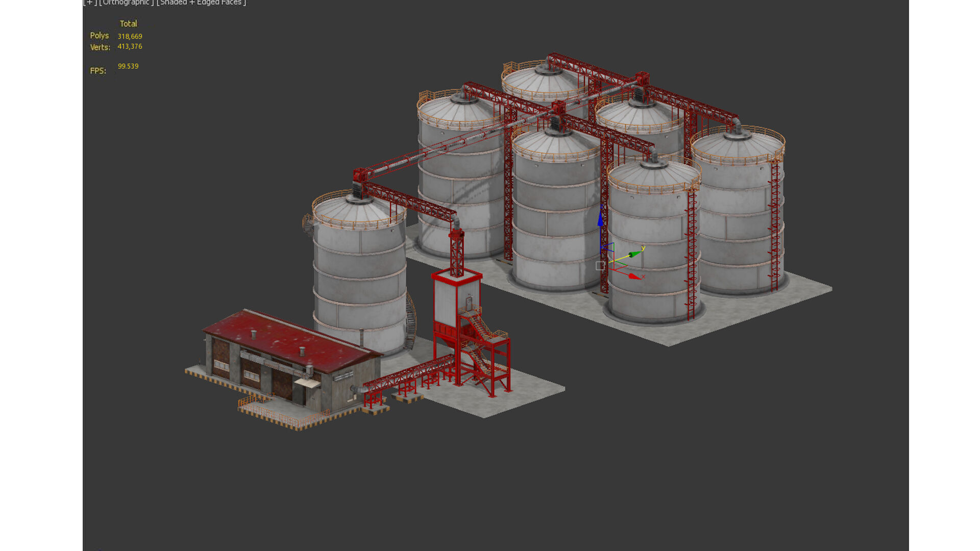Image resolution: width=980 pixels, height=551 pixels.
Task: Open the Shaded + Edged Faces shading menu
Action: tap(201, 3)
